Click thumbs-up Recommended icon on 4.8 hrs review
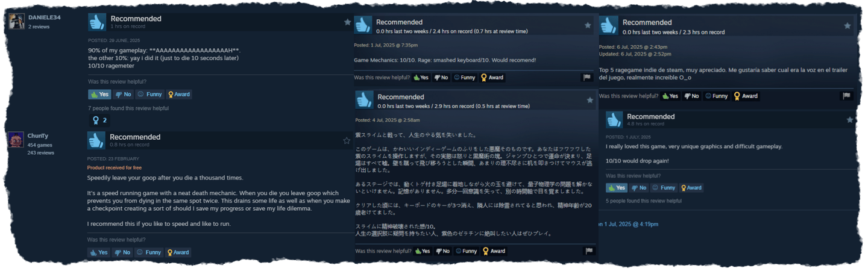The image size is (868, 271). [614, 120]
